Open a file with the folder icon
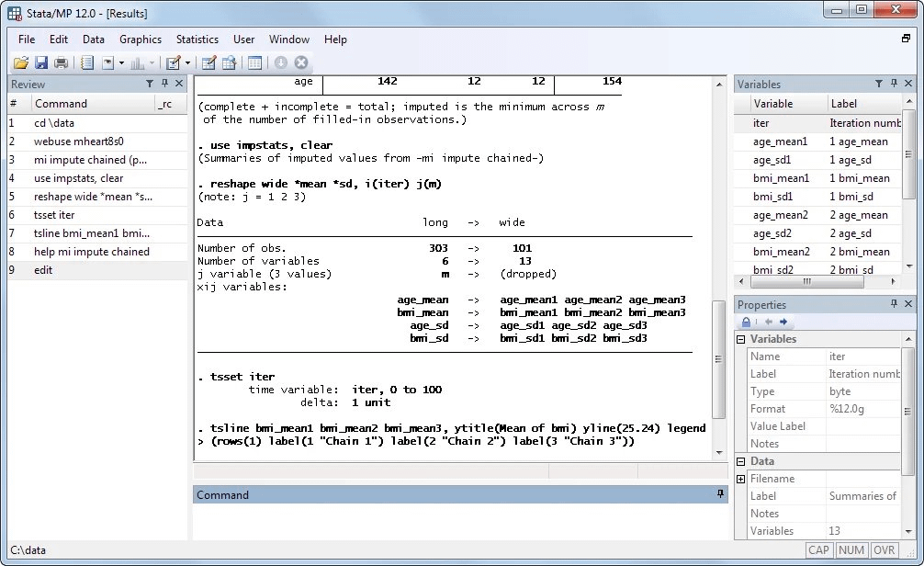Screen dimensions: 924x566 (x=20, y=62)
